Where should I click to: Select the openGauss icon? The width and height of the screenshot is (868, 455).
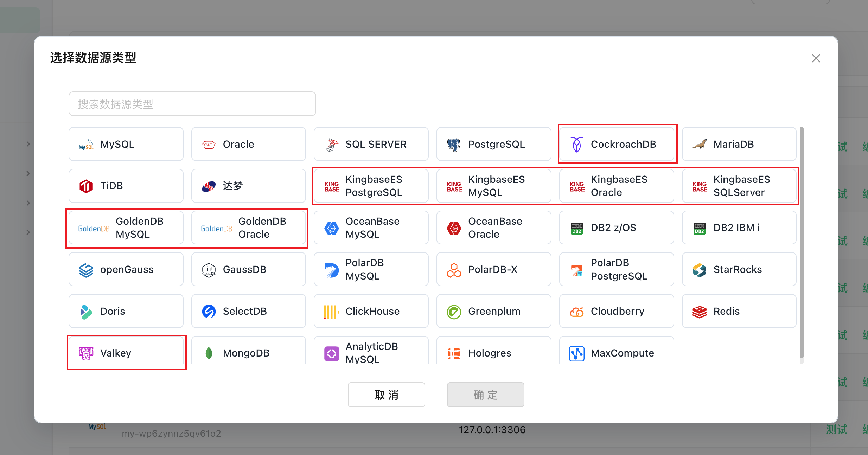(x=86, y=270)
